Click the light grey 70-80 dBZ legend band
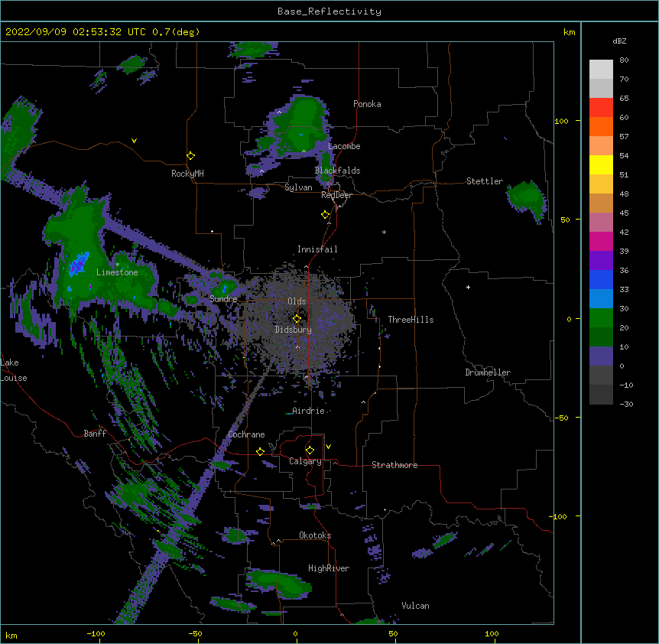The height and width of the screenshot is (644, 659). coord(601,70)
